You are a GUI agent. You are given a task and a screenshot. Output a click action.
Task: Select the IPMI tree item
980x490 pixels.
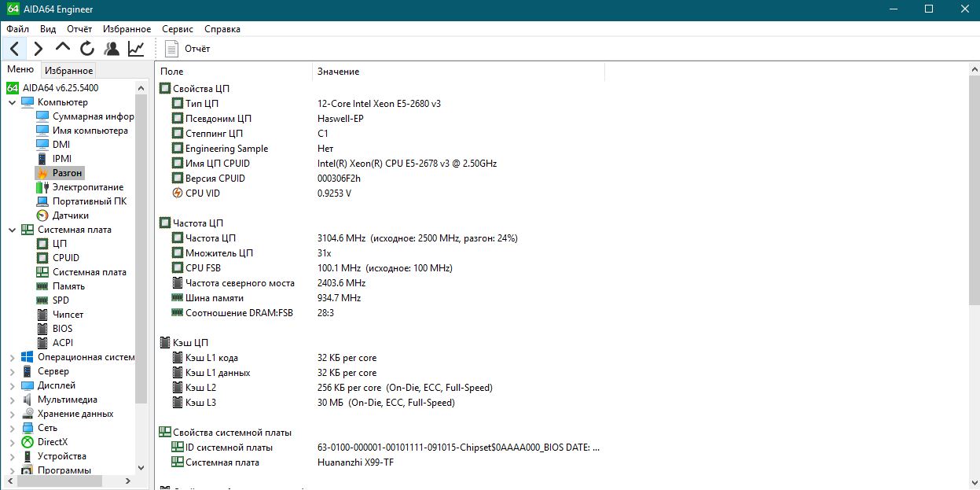pyautogui.click(x=62, y=159)
